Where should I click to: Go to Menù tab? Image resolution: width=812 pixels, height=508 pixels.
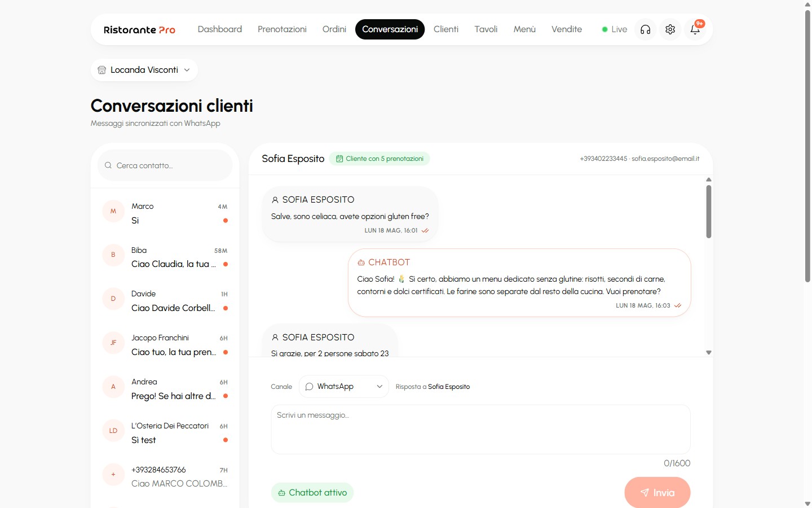524,29
